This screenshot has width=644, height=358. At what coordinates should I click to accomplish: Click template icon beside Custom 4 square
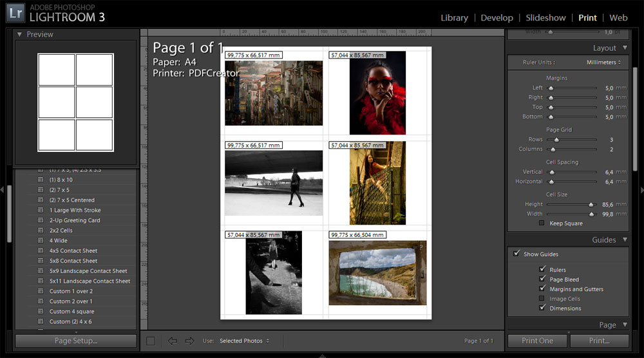tap(41, 311)
